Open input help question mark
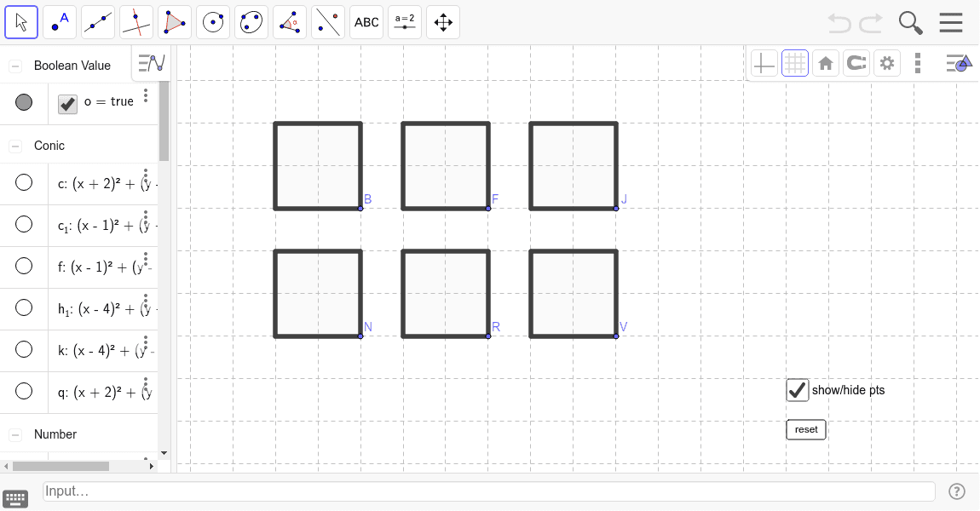The width and height of the screenshot is (980, 511). [957, 491]
